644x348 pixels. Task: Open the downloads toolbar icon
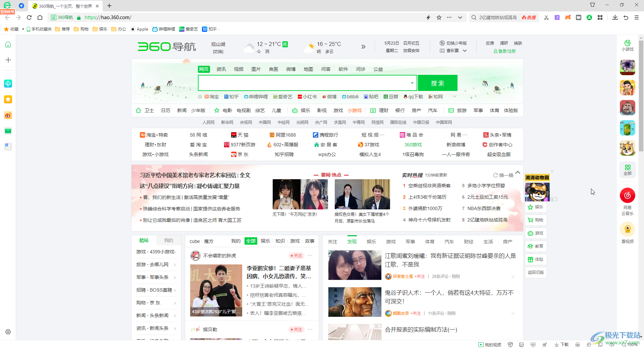pyautogui.click(x=615, y=17)
